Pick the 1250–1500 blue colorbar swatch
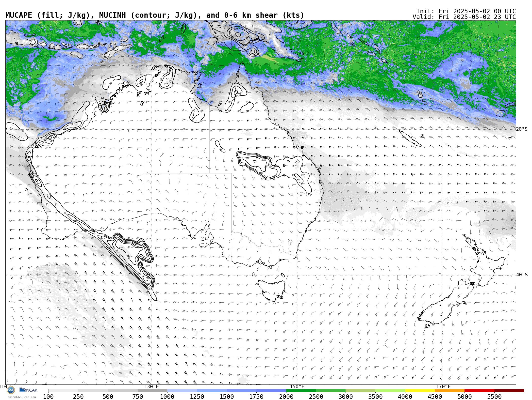This screenshot has height=400, width=532. pos(212,391)
